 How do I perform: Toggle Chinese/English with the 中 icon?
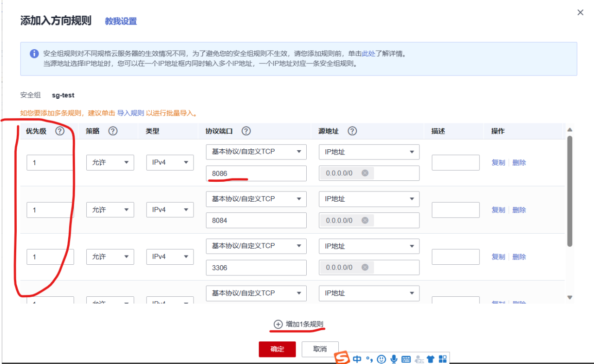pyautogui.click(x=356, y=359)
